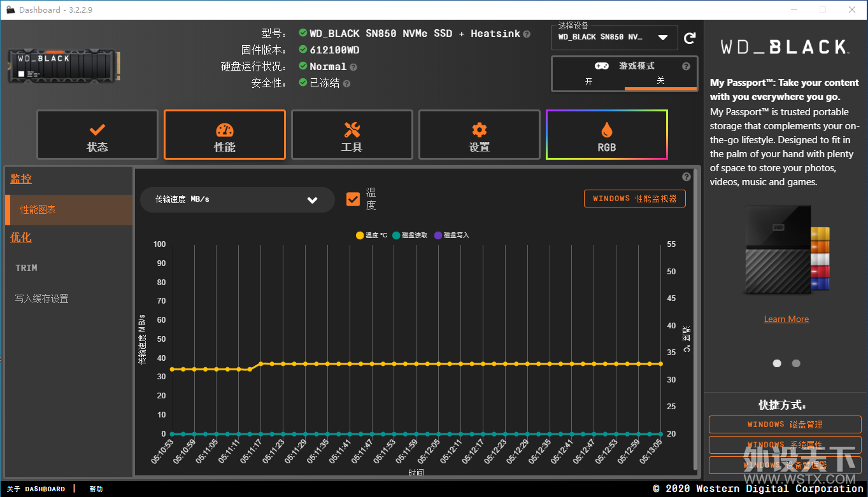This screenshot has height=497, width=868.
Task: Click the 已冻结 security status text
Action: coord(325,83)
